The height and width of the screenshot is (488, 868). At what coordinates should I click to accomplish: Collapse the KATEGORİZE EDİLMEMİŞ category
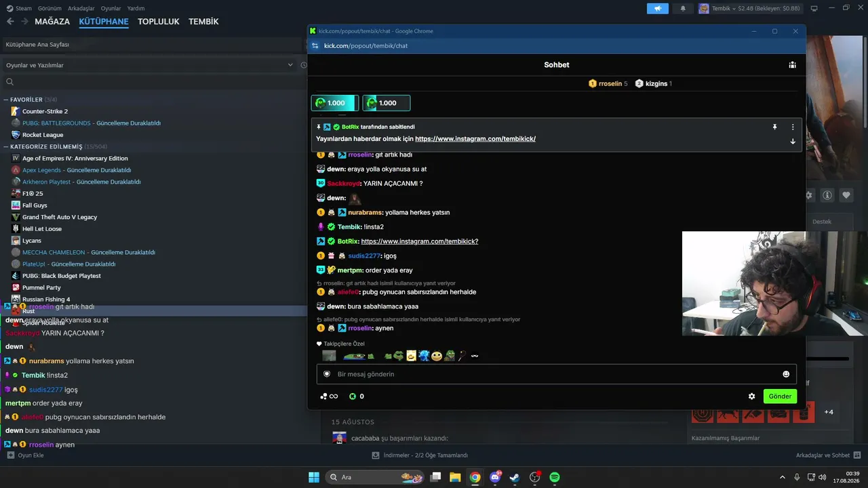click(x=55, y=146)
